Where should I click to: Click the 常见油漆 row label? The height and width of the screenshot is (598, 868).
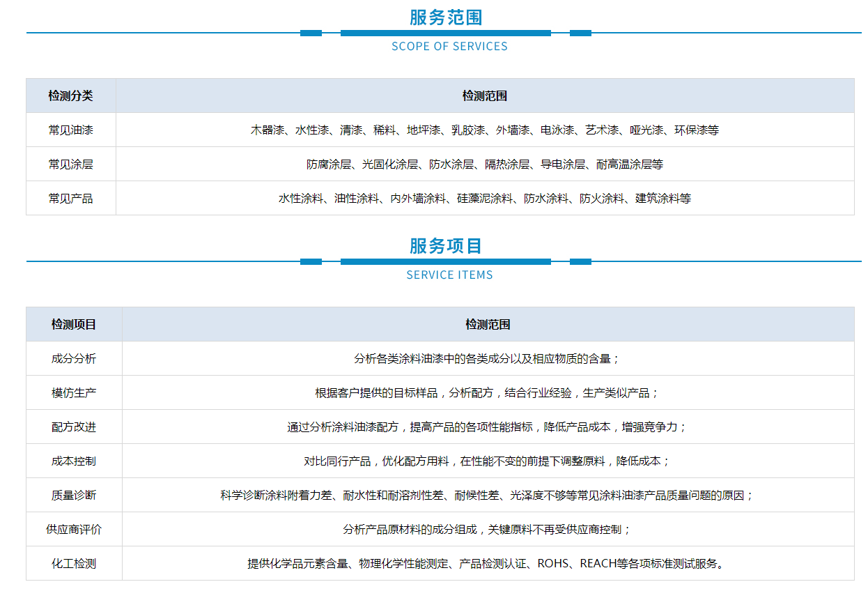(x=70, y=130)
